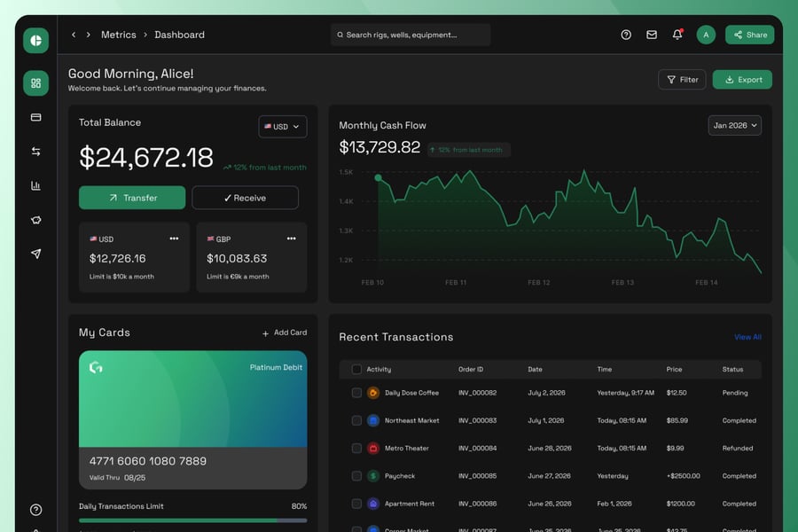Select the bar chart analytics sidebar icon

35,186
